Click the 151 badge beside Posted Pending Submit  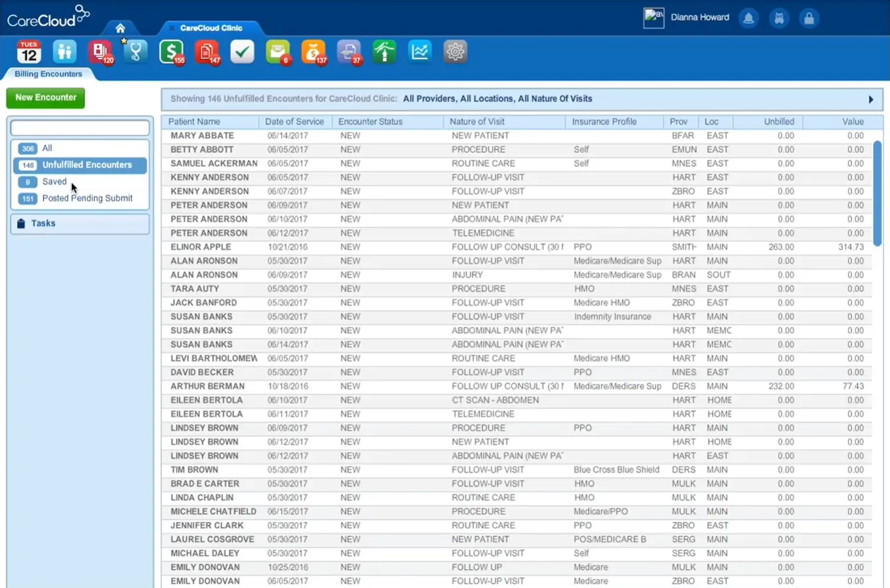[x=28, y=199]
